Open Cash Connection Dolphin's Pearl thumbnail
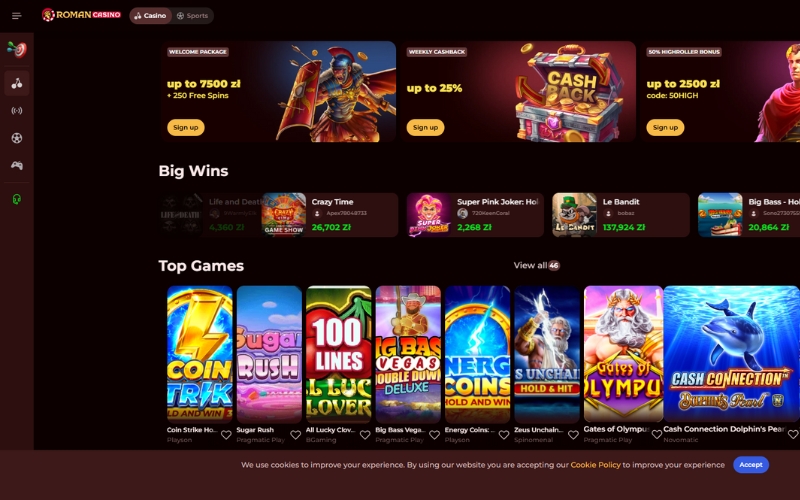Screen dimensions: 800x500 pyautogui.click(x=731, y=354)
